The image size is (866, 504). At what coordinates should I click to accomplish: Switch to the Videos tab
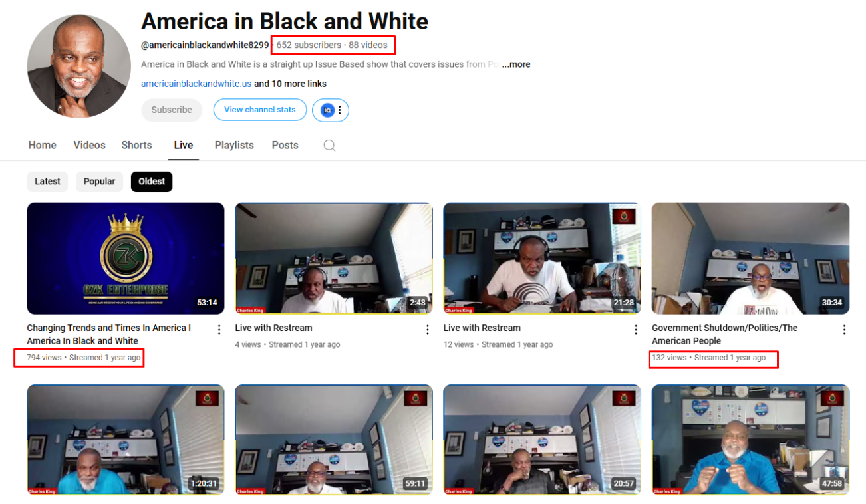coord(89,146)
